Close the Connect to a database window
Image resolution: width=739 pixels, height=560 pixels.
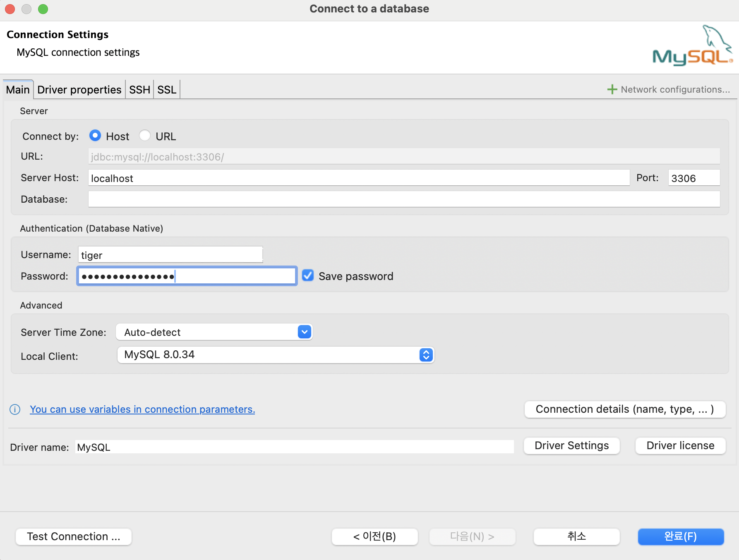[x=10, y=9]
